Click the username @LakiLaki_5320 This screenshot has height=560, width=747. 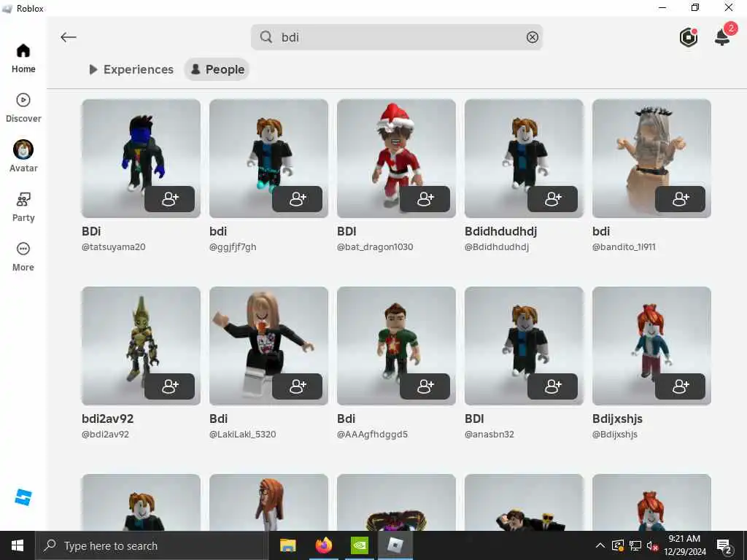[242, 435]
